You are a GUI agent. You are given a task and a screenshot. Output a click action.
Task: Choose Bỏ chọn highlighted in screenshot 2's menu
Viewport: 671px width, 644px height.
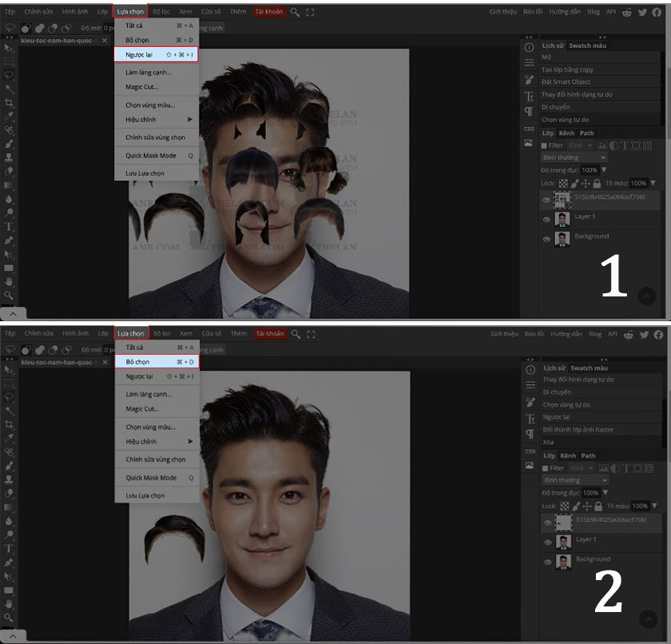pyautogui.click(x=157, y=362)
